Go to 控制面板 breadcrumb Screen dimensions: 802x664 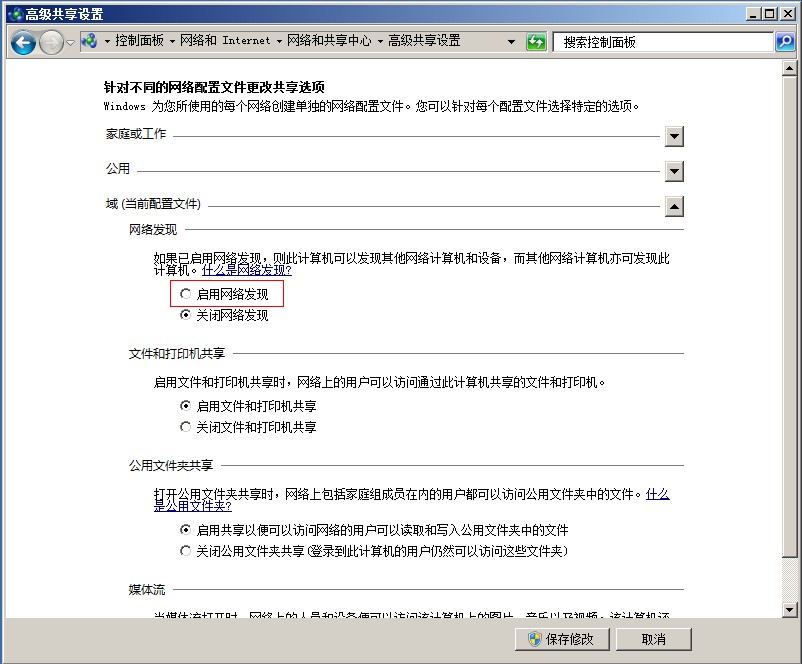point(139,40)
